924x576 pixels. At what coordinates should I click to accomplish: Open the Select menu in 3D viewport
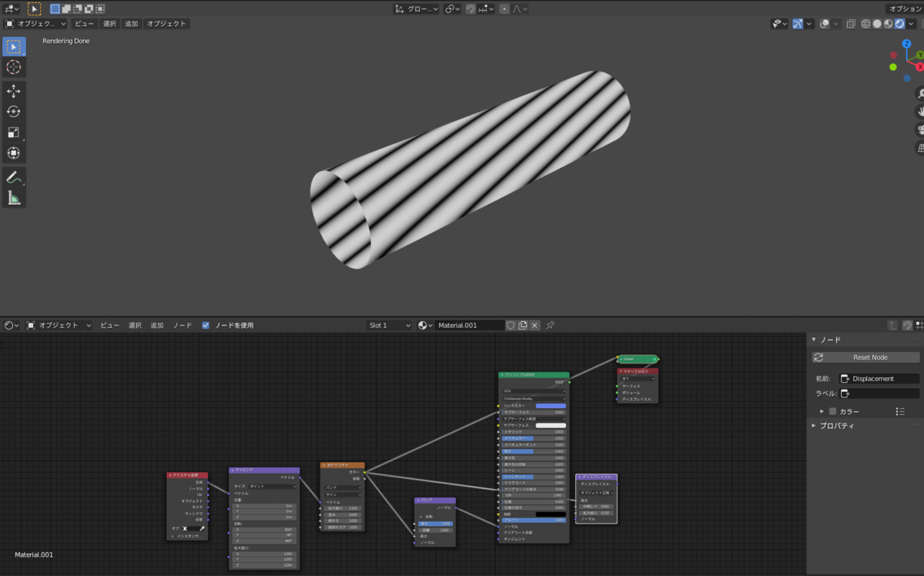click(x=109, y=24)
